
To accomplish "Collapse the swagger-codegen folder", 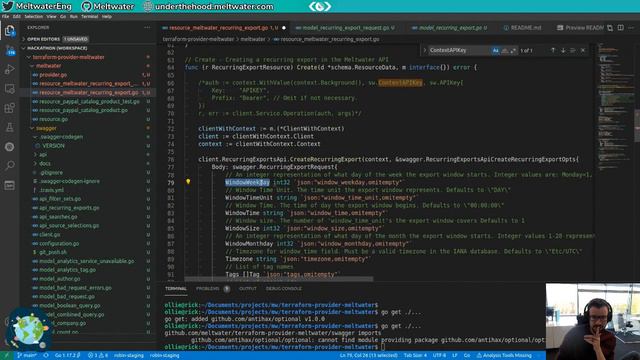I will [61, 137].
